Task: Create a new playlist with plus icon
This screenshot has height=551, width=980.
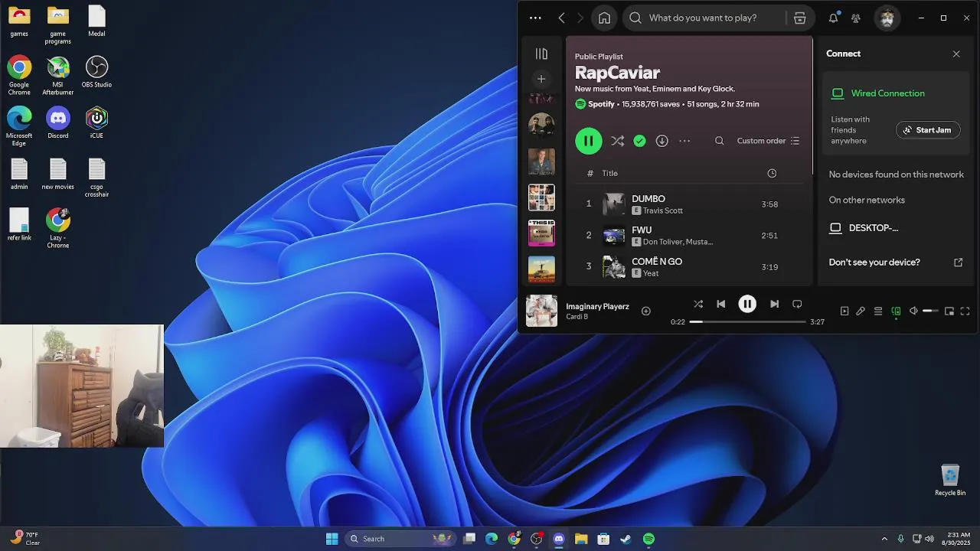Action: click(x=541, y=79)
